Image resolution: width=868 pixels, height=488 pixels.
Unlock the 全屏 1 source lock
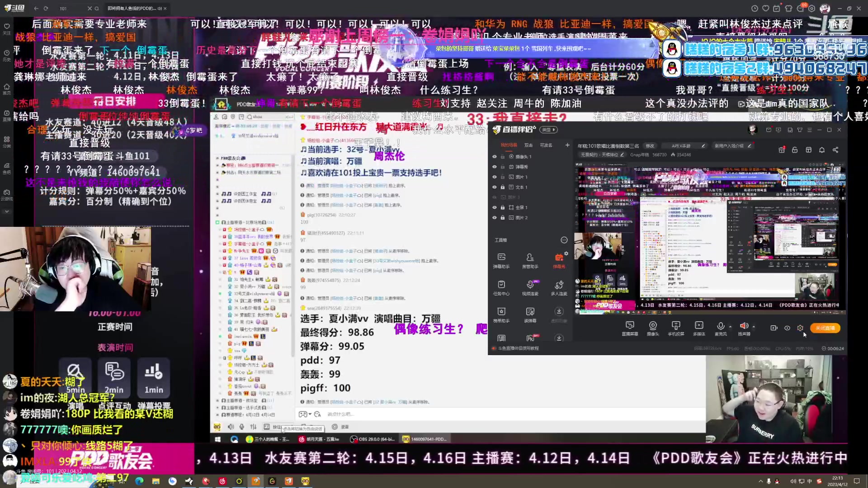502,207
